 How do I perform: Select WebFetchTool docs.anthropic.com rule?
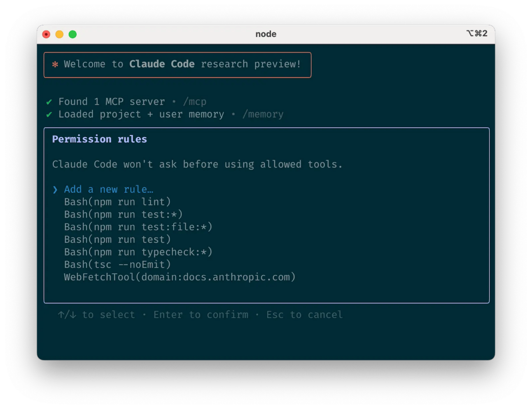[x=180, y=277]
